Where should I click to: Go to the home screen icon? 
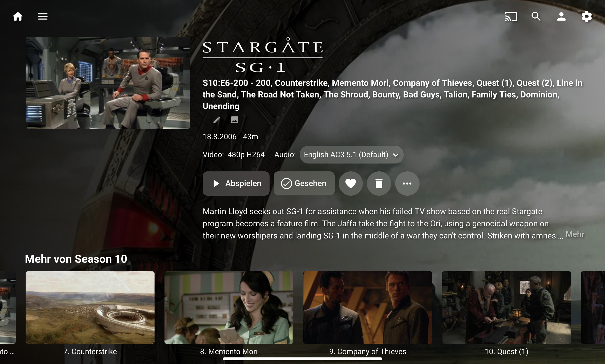point(18,17)
